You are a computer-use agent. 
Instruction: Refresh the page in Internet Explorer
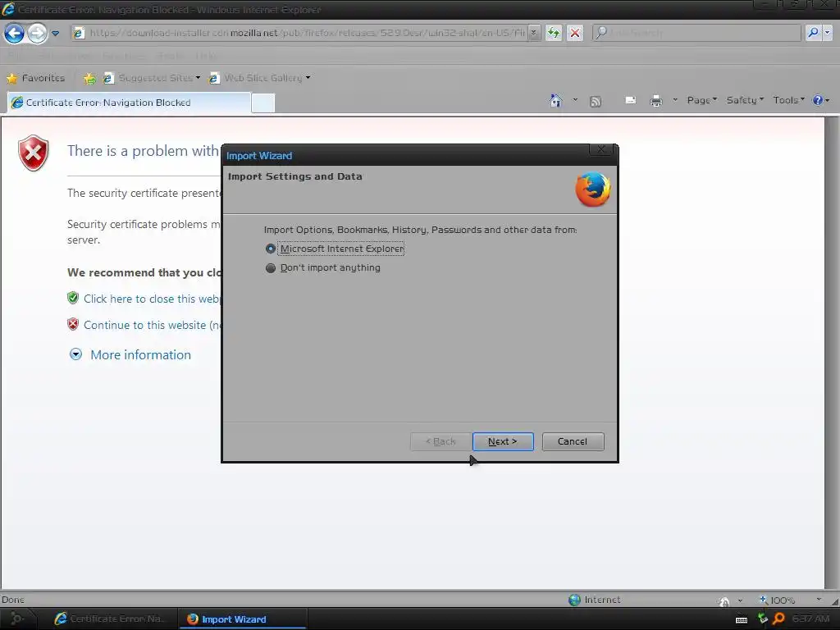click(554, 33)
